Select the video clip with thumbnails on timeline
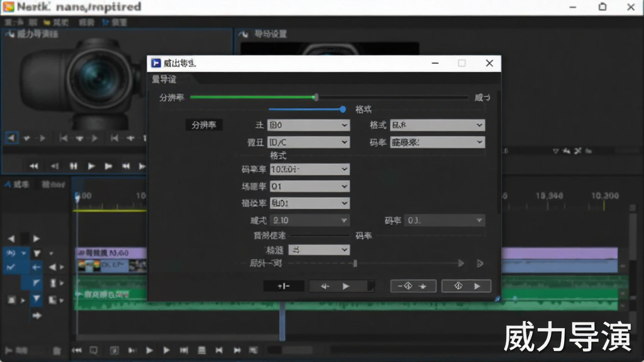Image resolution: width=644 pixels, height=362 pixels. [x=112, y=266]
